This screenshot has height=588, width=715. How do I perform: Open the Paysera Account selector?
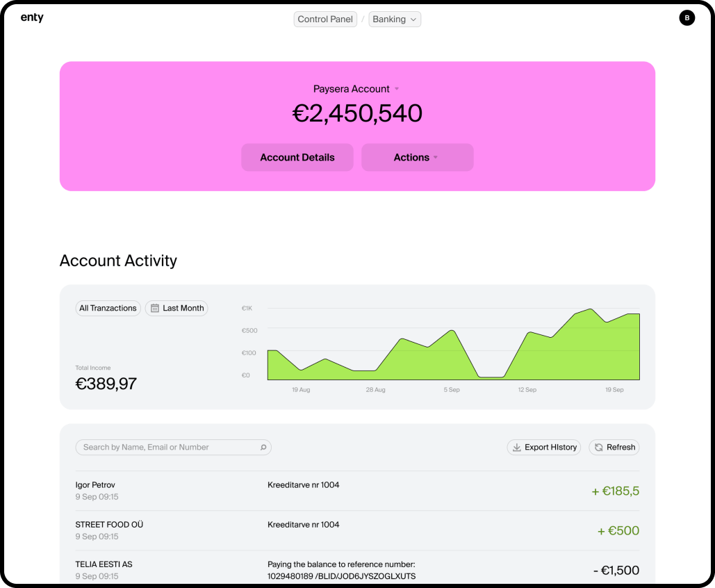coord(356,88)
